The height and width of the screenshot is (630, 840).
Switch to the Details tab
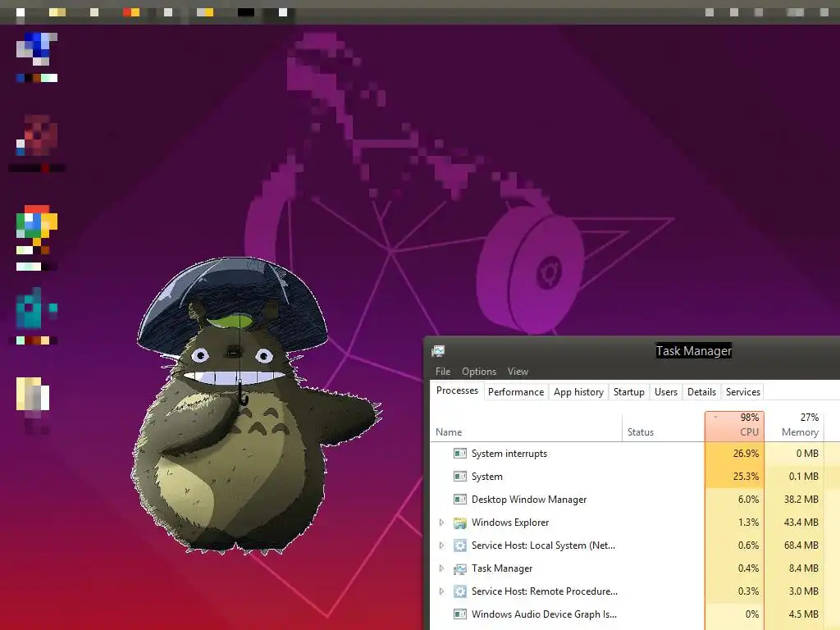coord(702,391)
